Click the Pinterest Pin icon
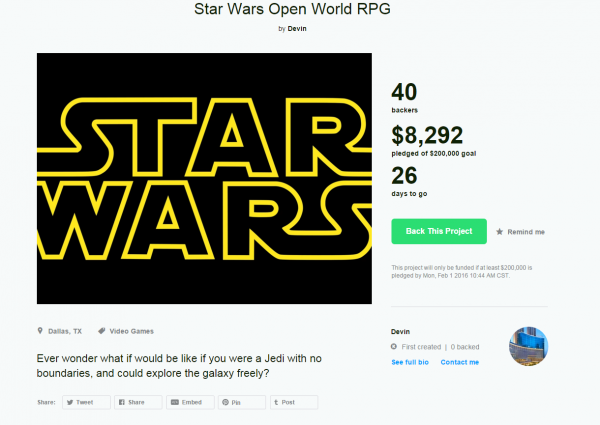The width and height of the screenshot is (600, 425). 225,402
